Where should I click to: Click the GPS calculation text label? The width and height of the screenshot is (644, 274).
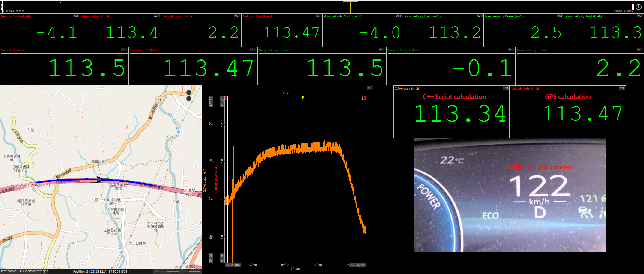click(568, 97)
